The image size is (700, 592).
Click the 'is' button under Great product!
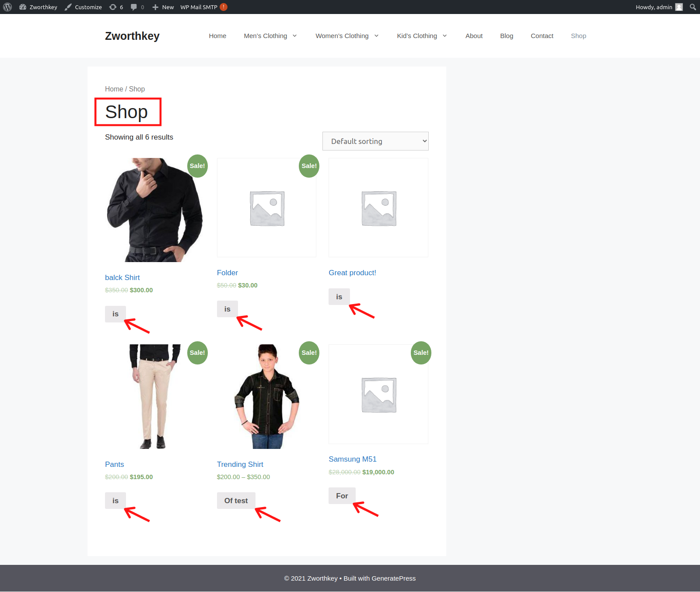coord(339,297)
